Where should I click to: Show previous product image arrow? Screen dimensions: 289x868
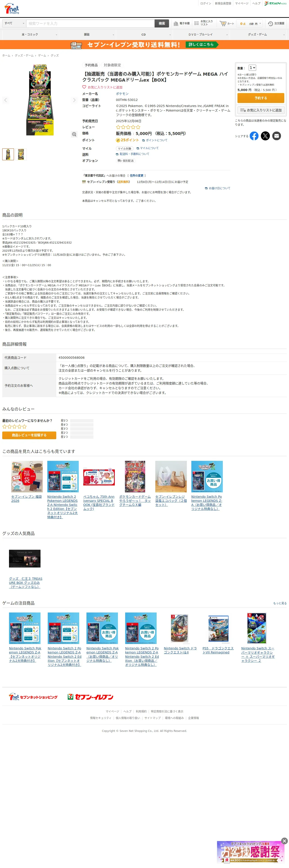(x=5, y=100)
